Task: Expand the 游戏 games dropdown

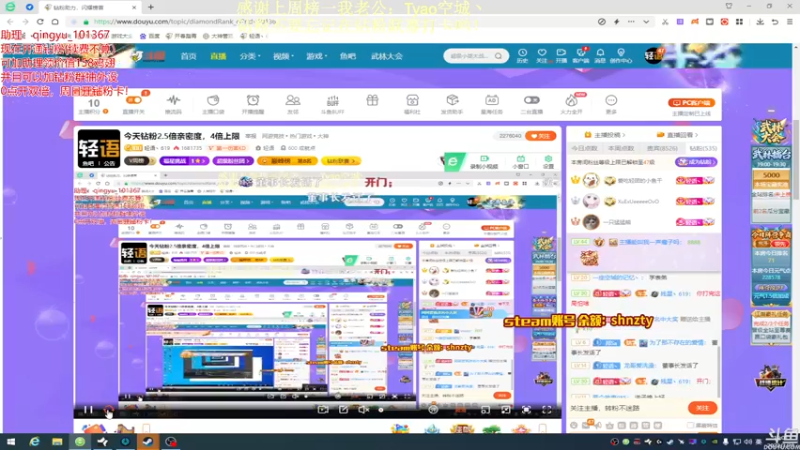Action: (316, 56)
